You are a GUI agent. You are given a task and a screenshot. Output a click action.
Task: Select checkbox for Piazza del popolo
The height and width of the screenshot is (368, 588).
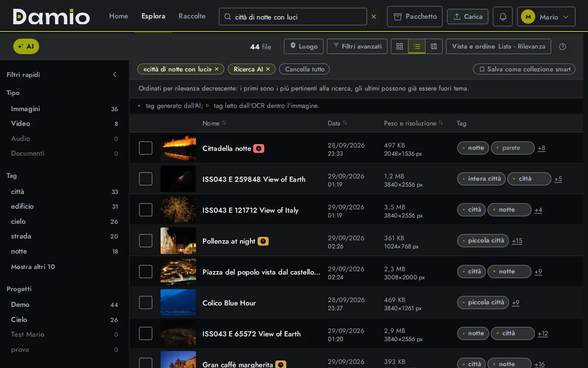click(146, 272)
